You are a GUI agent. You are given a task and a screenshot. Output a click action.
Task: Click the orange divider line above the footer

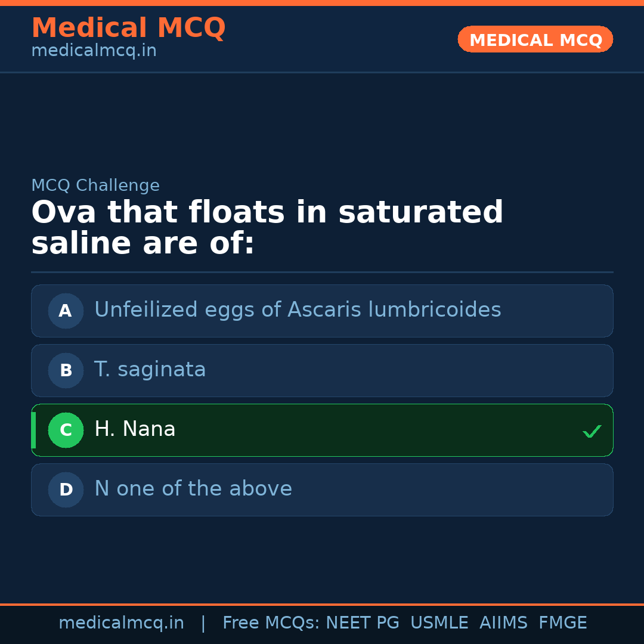click(x=322, y=604)
